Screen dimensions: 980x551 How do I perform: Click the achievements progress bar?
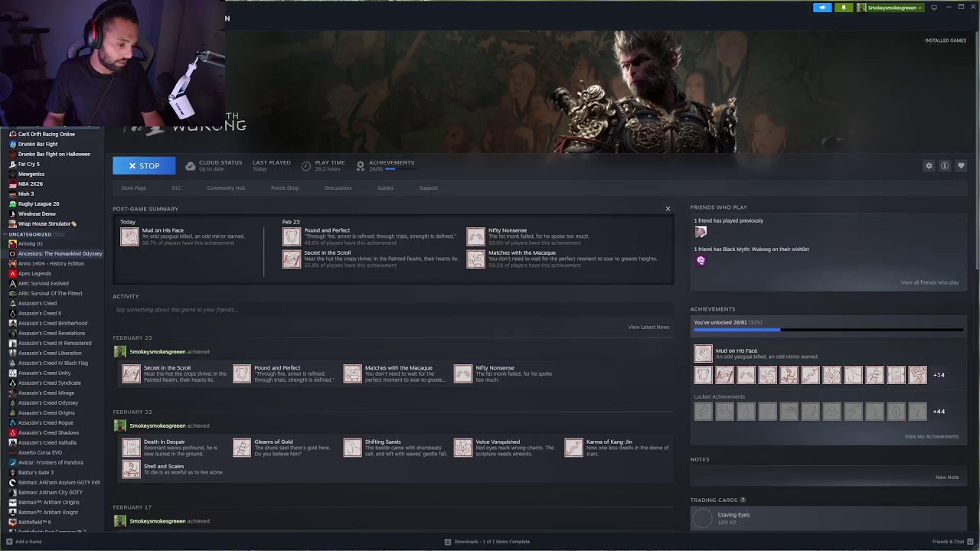pos(828,330)
